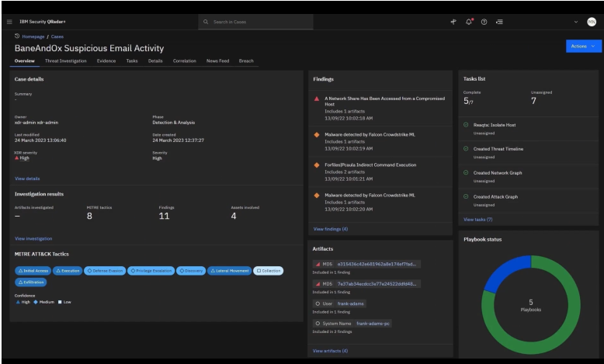Screen dimensions: 604x364
Task: Click the red flag icon of first MD5 artifact
Action: [x=318, y=264]
